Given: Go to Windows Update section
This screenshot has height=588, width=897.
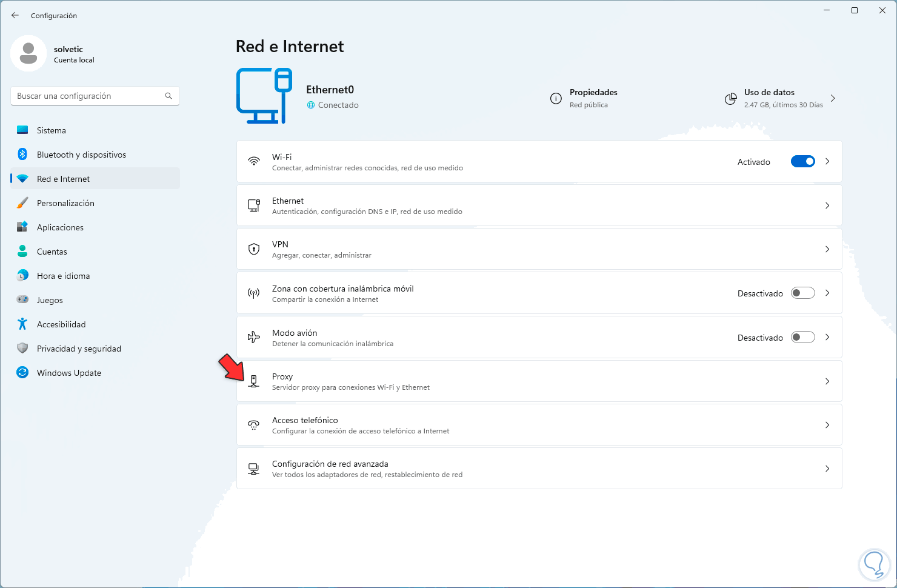Looking at the screenshot, I should [95, 373].
